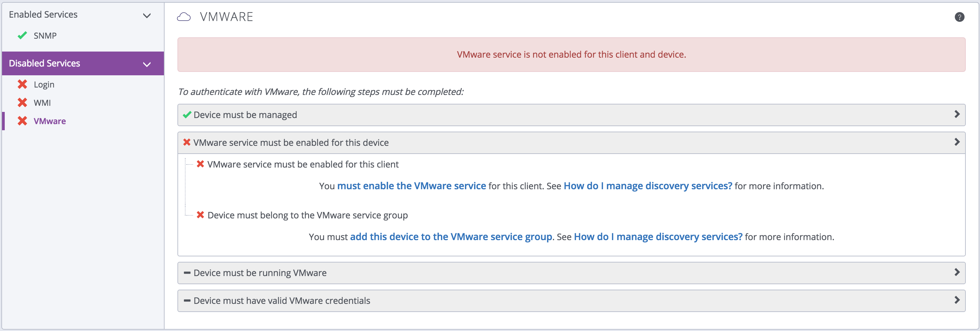Viewport: 980px width, 331px height.
Task: Click the cloud icon beside VMWARE heading
Action: coord(184,16)
